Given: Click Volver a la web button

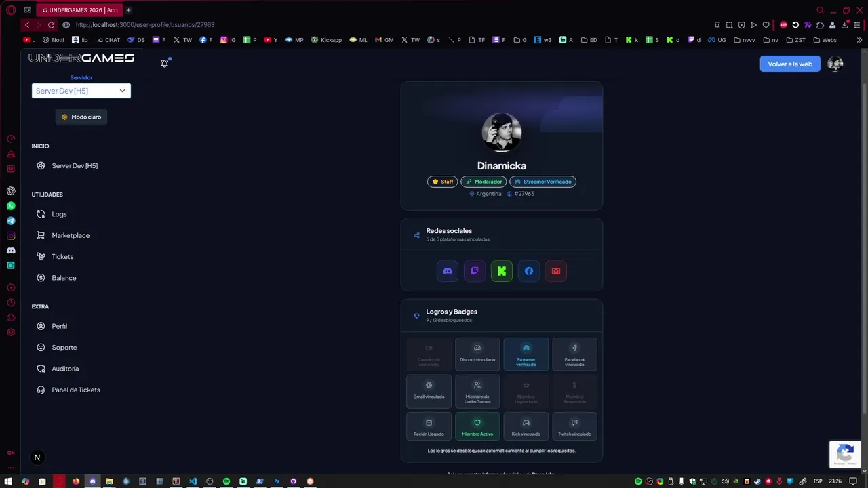Looking at the screenshot, I should 790,64.
